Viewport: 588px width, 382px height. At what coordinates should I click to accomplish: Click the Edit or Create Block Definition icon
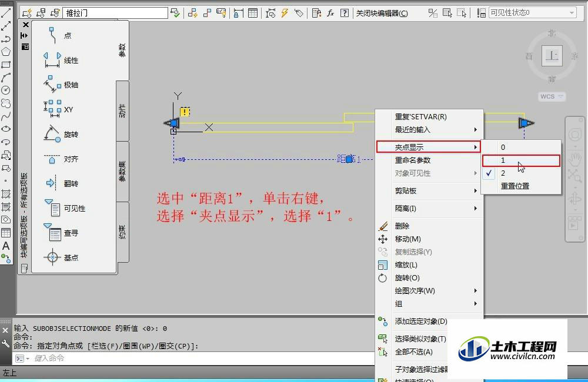26,13
